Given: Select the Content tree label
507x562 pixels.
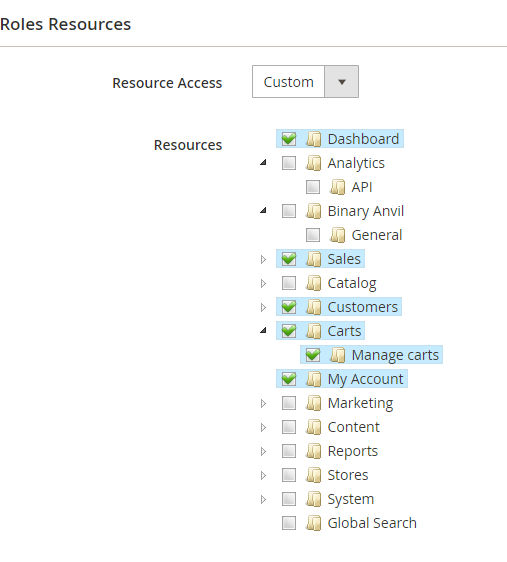Looking at the screenshot, I should coord(353,427).
